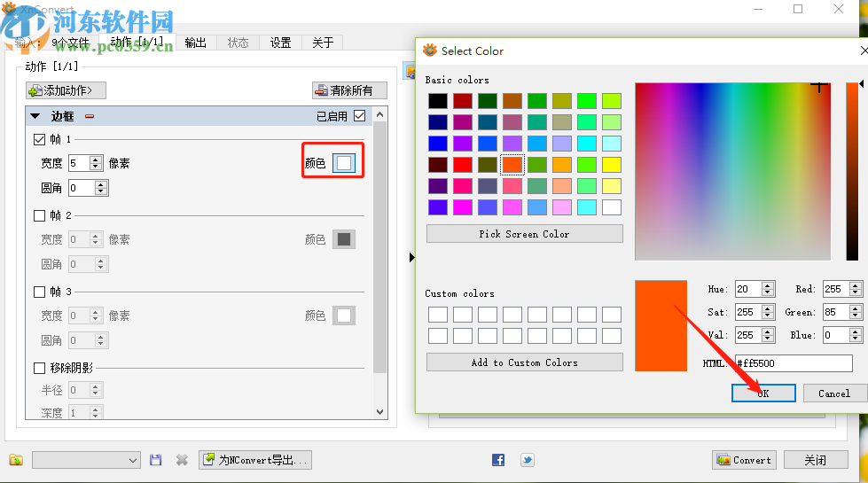Click the hue-saturation gradient field
The image size is (868, 483).
tap(733, 172)
